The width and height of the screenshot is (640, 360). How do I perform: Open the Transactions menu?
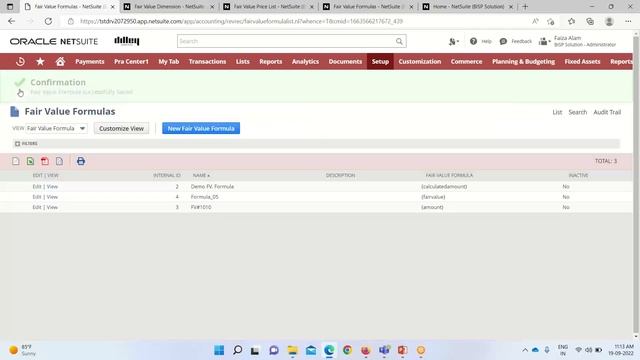pos(207,62)
